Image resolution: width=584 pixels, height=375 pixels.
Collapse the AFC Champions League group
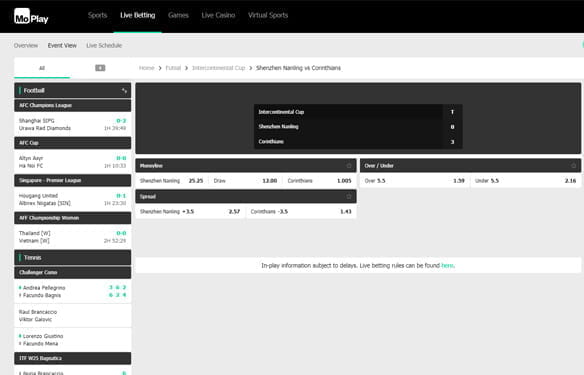[x=73, y=105]
